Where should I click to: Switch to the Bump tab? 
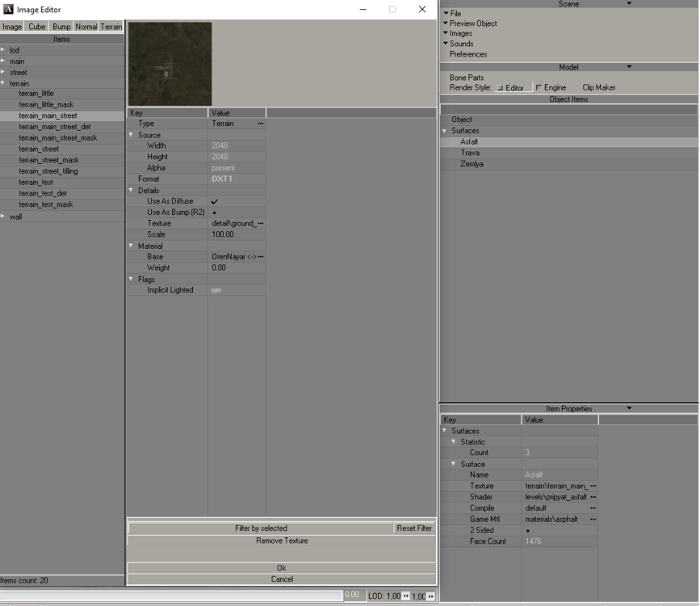(61, 27)
